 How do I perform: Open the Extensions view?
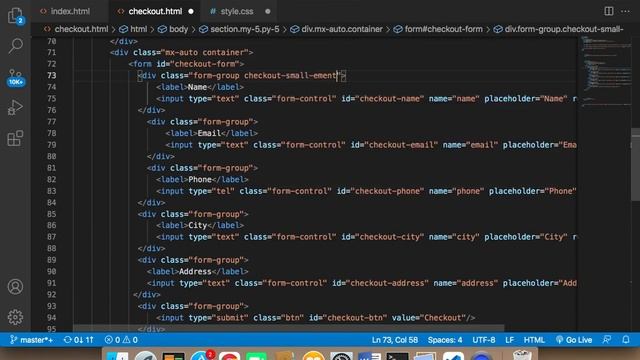pos(16,138)
